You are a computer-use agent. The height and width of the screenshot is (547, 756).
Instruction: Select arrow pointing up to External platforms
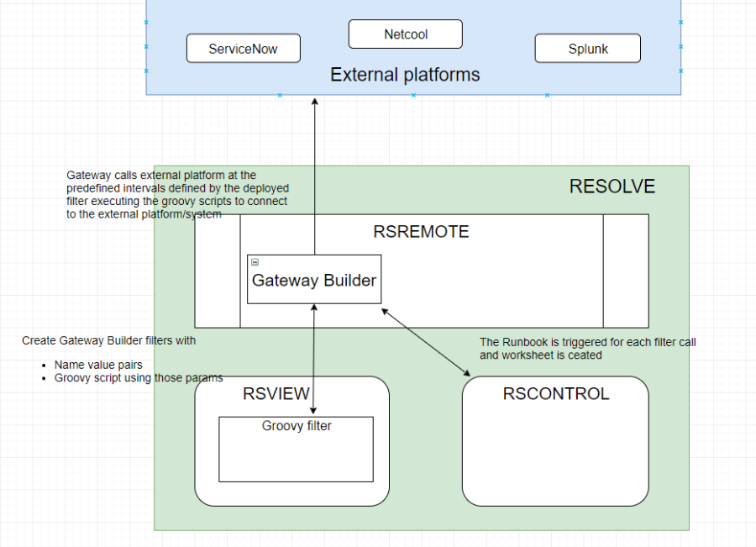(x=315, y=168)
